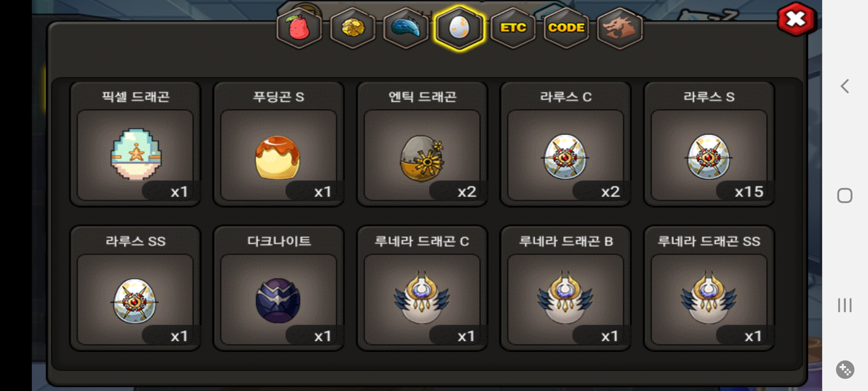Choose the 엔틱 드래곤 egg
Image resolution: width=868 pixels, height=391 pixels.
pos(422,144)
